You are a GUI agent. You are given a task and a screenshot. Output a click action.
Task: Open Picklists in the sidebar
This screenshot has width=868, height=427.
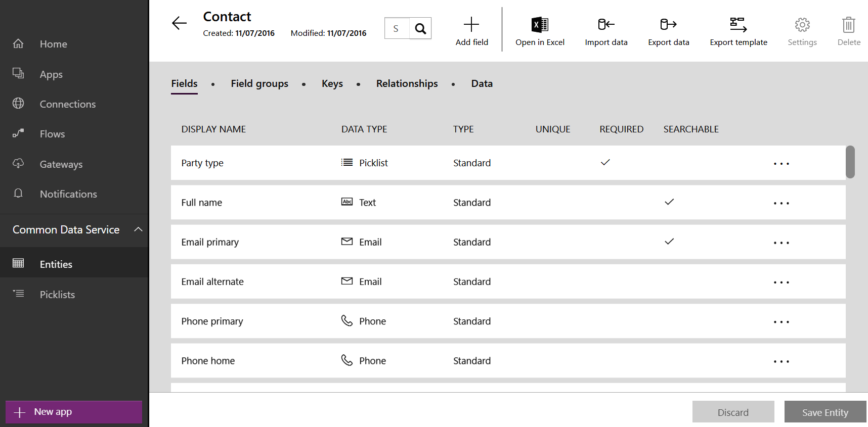coord(57,295)
